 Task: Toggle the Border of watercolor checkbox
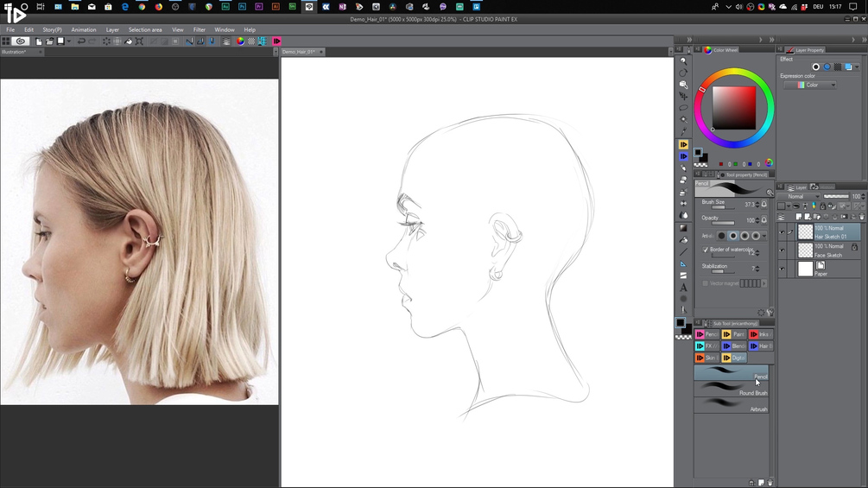click(x=706, y=250)
